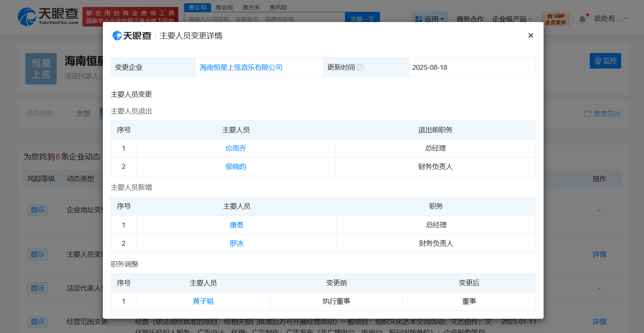This screenshot has width=644, height=333.
Task: Click the 天眼查 site logo top left
Action: coord(48,17)
